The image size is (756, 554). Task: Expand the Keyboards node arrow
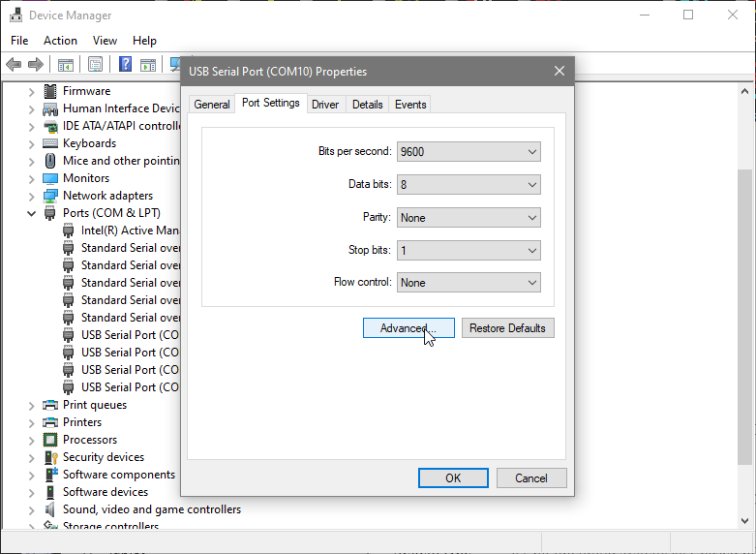[31, 143]
